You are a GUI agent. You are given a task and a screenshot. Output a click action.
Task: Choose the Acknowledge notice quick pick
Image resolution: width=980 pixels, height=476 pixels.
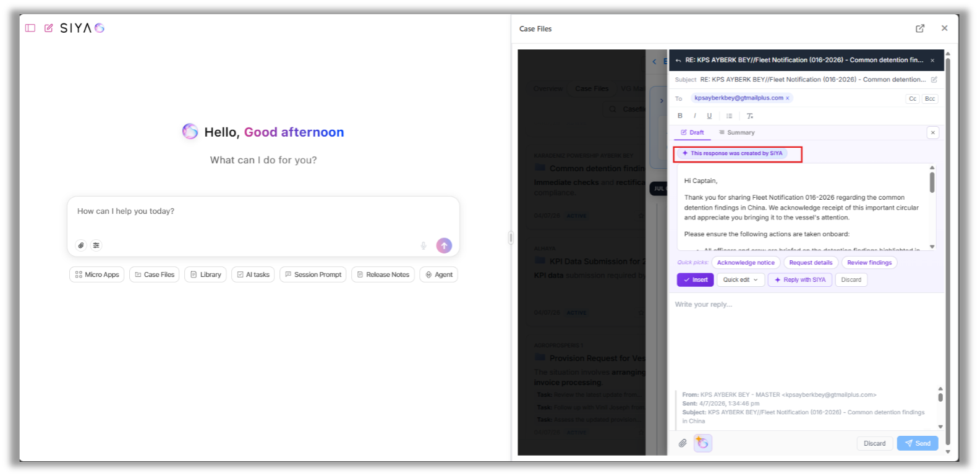click(746, 263)
